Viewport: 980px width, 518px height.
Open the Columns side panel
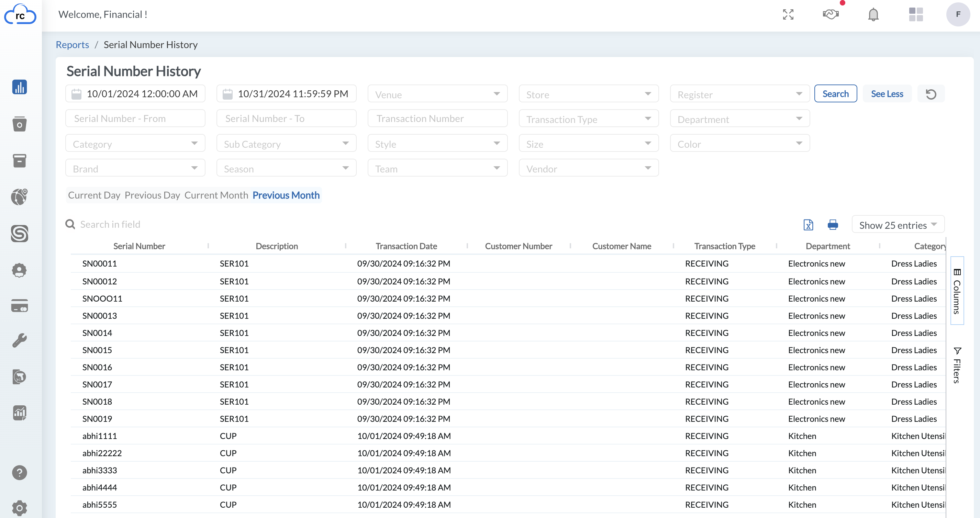[x=957, y=291]
